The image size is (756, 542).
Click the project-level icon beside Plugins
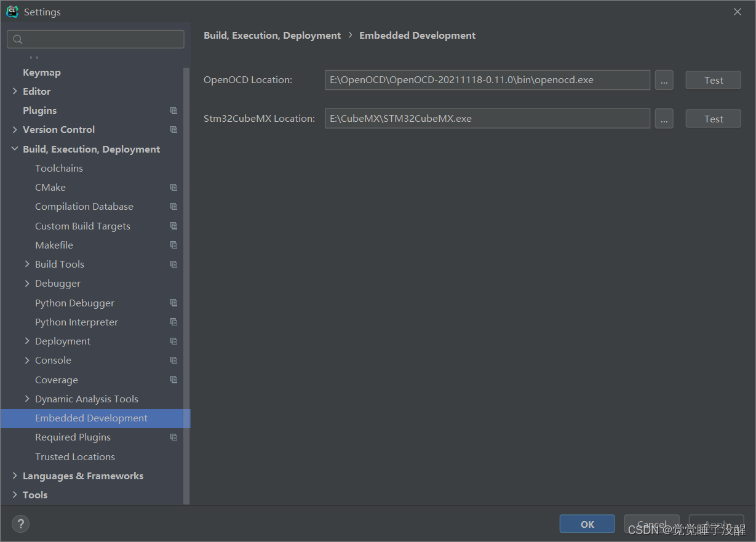click(x=173, y=111)
